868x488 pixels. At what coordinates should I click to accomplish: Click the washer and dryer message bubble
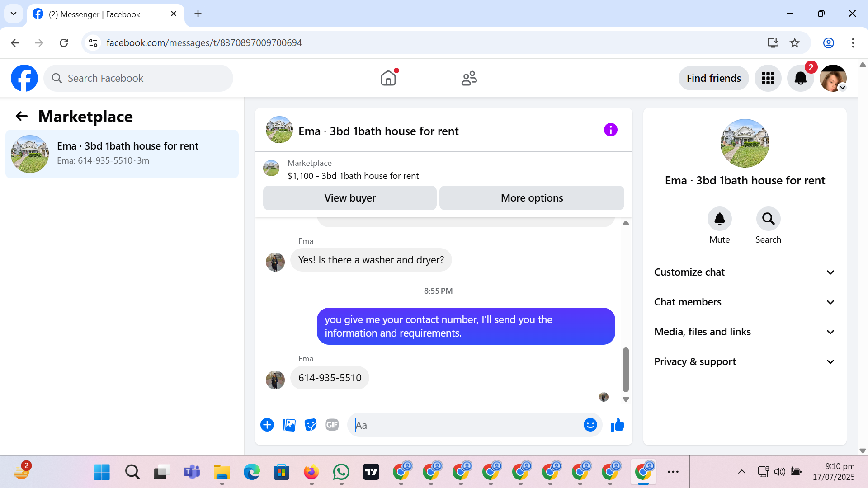371,260
